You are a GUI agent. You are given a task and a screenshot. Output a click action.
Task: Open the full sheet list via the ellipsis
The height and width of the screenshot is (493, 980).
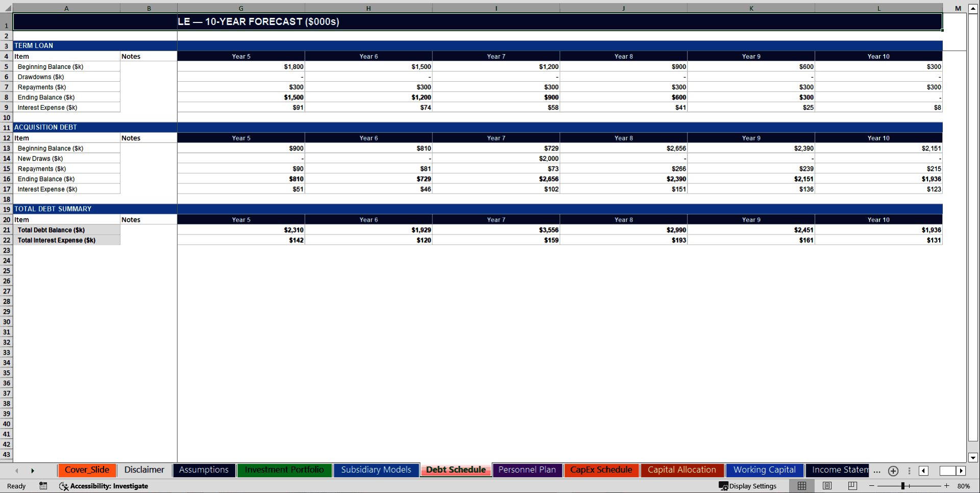[876, 471]
